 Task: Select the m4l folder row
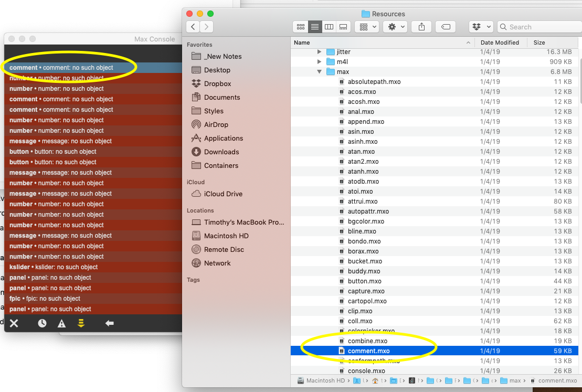[x=435, y=61]
